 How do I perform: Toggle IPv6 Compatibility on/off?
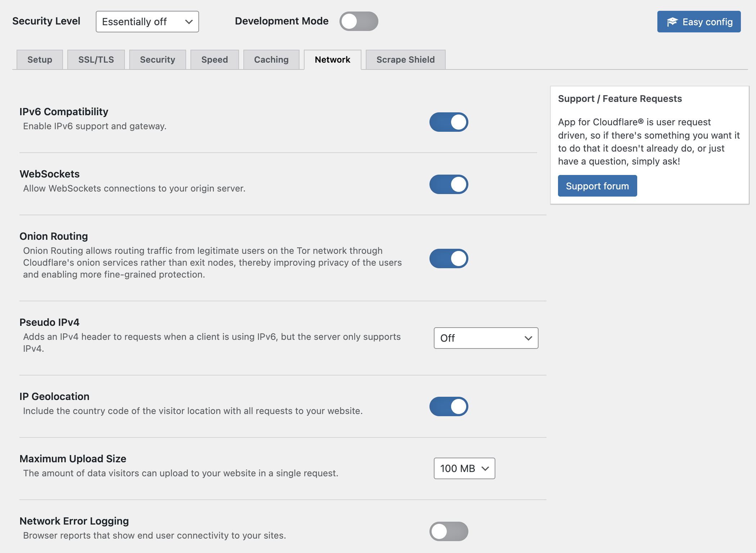pyautogui.click(x=449, y=122)
